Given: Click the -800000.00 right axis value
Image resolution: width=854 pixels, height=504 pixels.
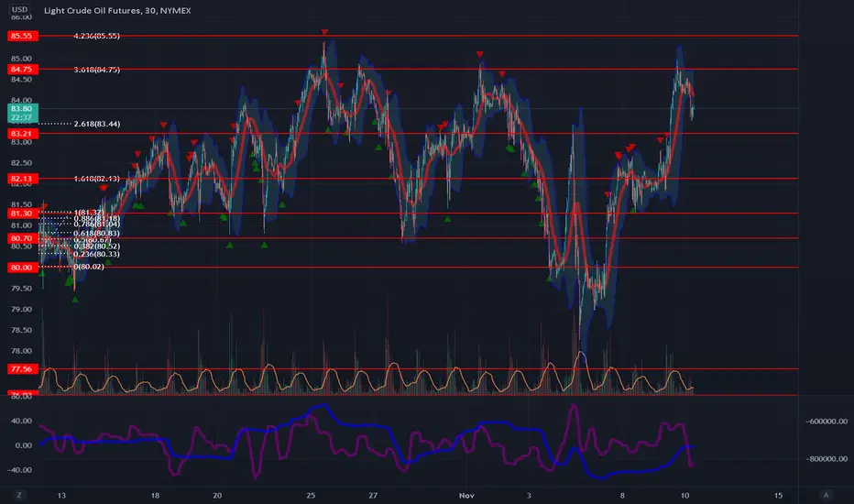Looking at the screenshot, I should point(827,459).
